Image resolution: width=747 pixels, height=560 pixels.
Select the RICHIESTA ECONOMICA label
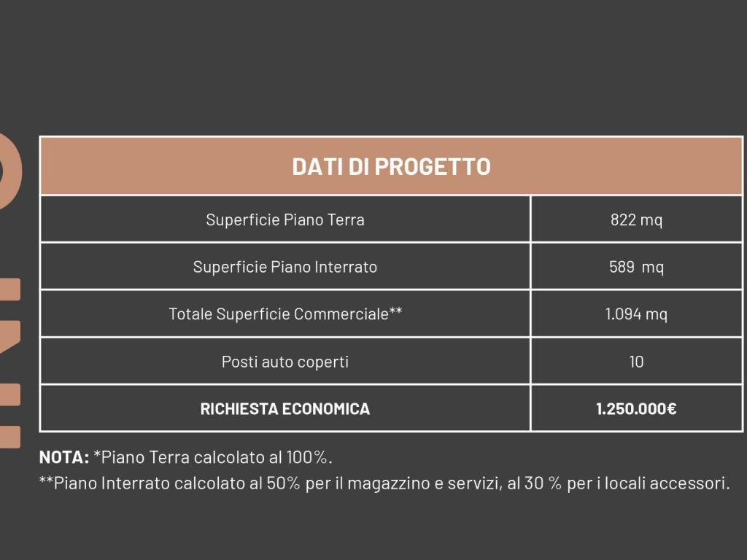click(x=285, y=409)
